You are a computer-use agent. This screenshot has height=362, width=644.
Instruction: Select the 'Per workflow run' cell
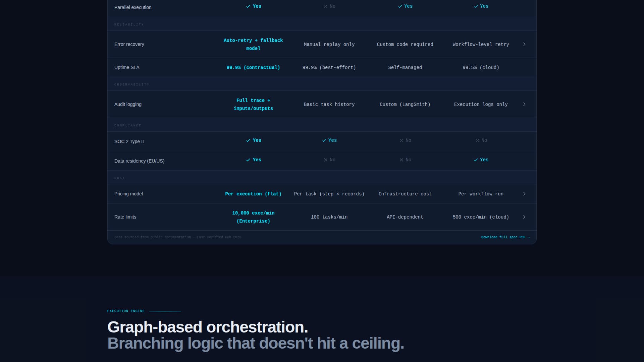click(x=481, y=194)
